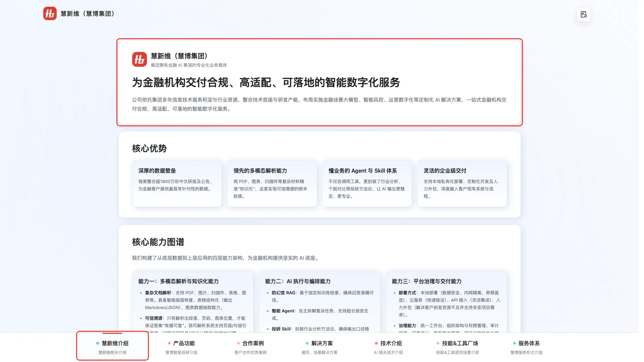Click the 复杂文档解析 bullet item
644x362 pixels.
tap(196, 300)
